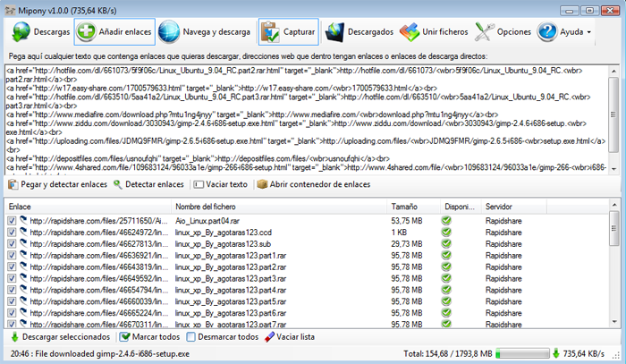Toggle checkbox for agotaras123.part1.rar row
The image size is (626, 364).
pyautogui.click(x=12, y=256)
